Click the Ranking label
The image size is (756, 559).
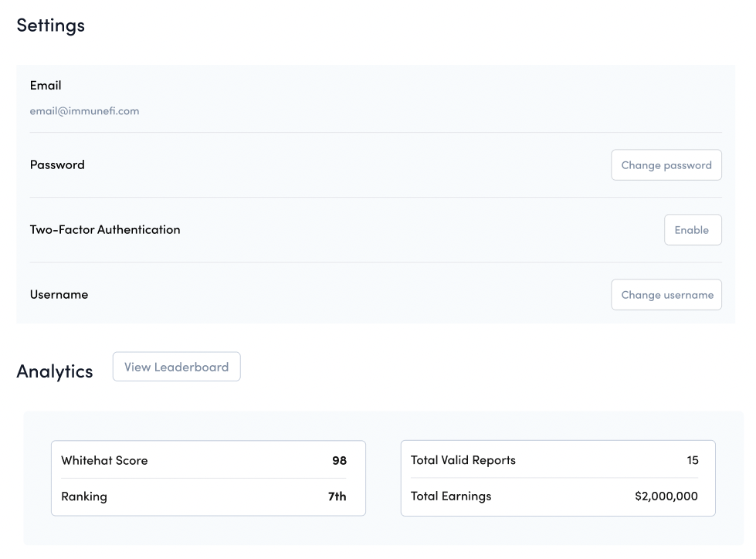coord(84,496)
